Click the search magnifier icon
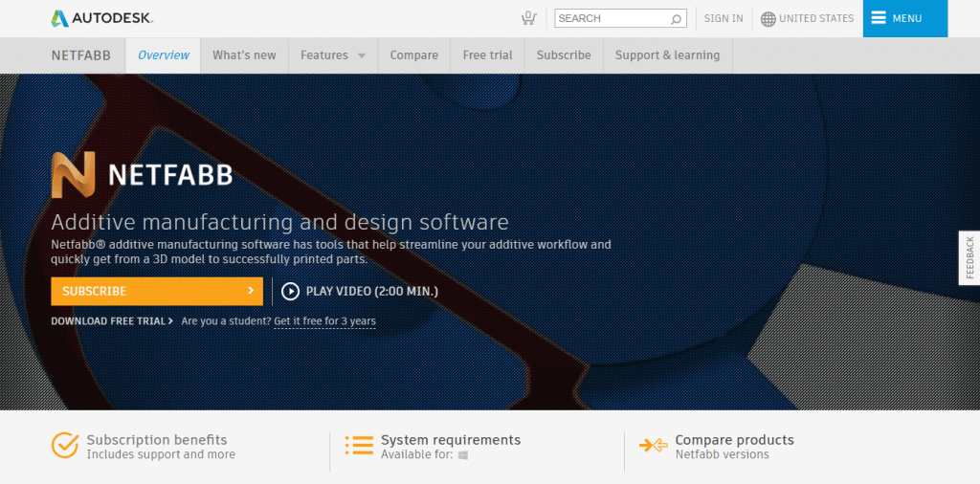Screen dimensions: 980x484 point(676,19)
